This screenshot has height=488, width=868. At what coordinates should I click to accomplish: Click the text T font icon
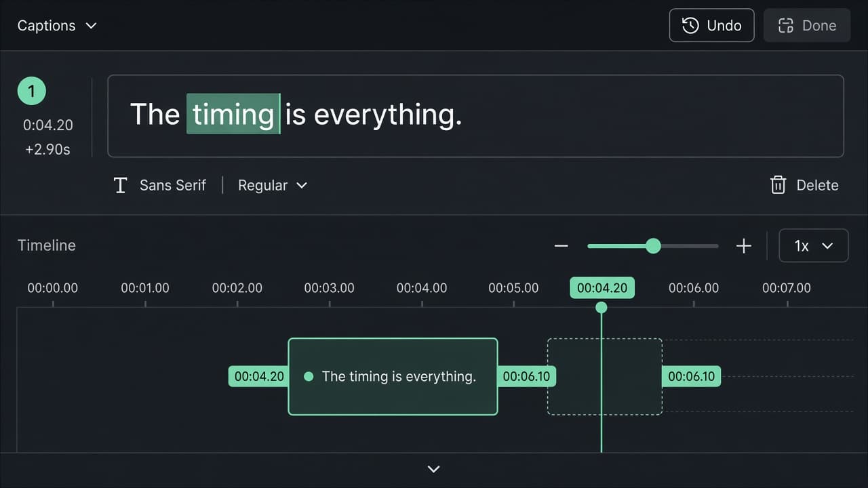(x=121, y=185)
